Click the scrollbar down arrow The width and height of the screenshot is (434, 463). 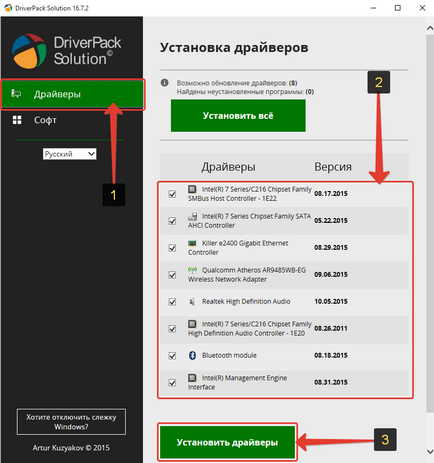pyautogui.click(x=430, y=452)
